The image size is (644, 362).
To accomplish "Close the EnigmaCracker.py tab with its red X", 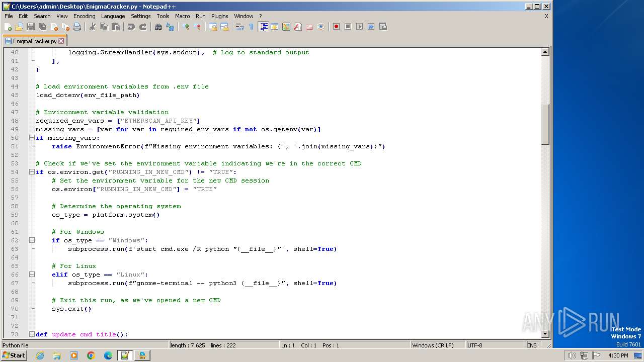I will [x=61, y=41].
